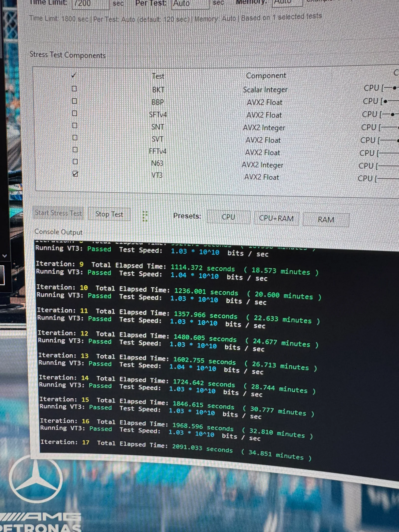Click the BBP test name
399x532 pixels.
(158, 102)
